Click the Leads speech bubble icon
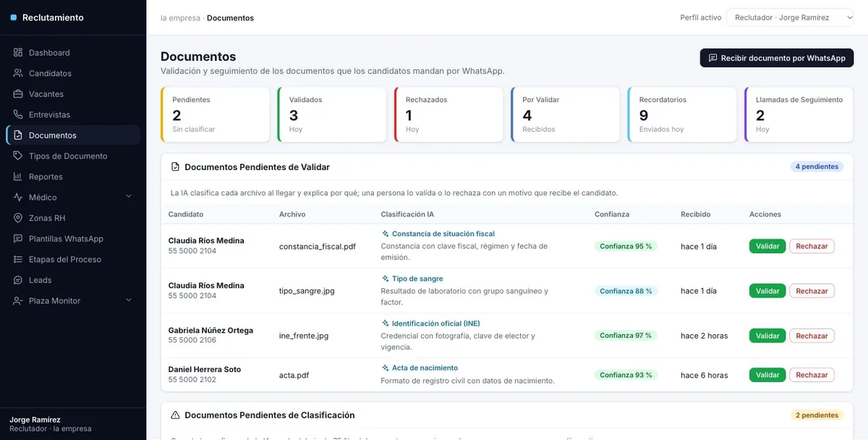This screenshot has height=440, width=868. (x=18, y=280)
